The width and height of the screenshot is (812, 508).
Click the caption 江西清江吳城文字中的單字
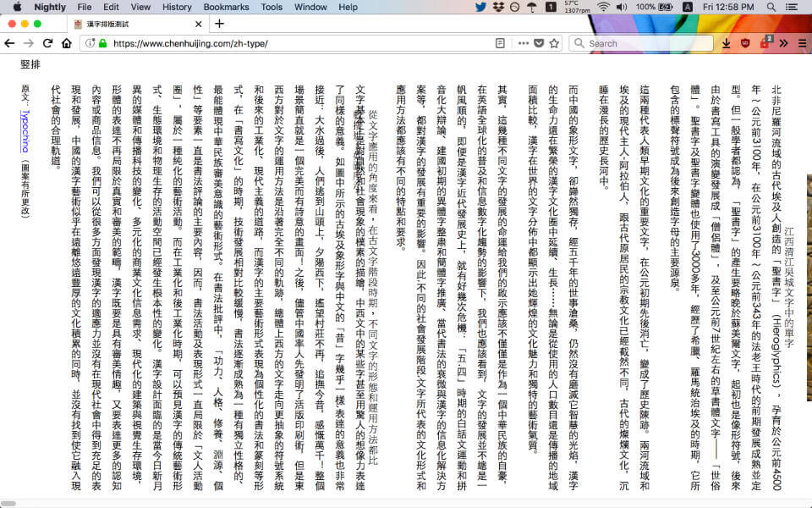(788, 288)
